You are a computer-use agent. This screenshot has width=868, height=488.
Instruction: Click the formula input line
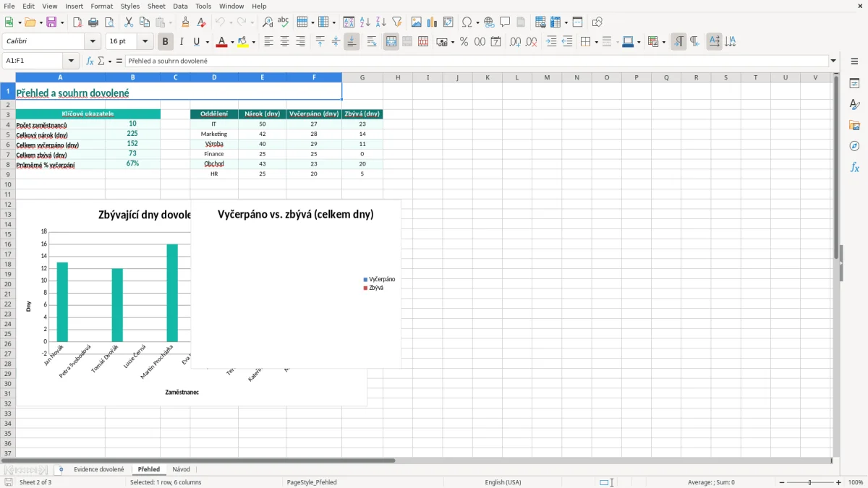477,61
